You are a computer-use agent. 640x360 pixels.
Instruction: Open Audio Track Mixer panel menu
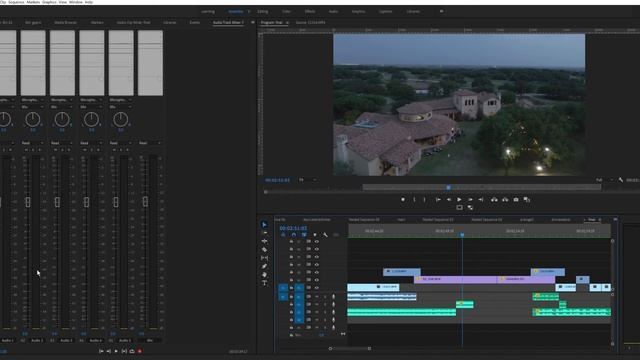253,22
